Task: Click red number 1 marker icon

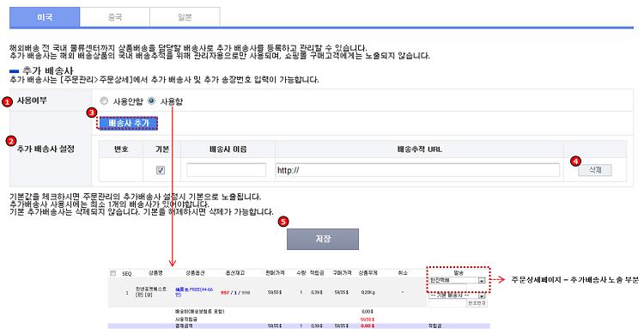Action: pyautogui.click(x=7, y=102)
